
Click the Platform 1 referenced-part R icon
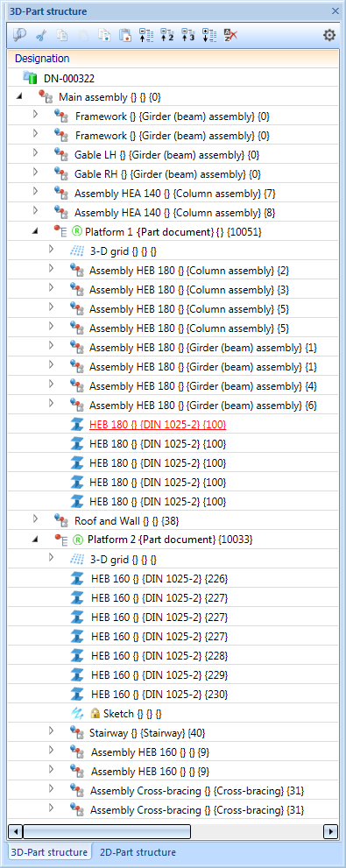point(76,231)
